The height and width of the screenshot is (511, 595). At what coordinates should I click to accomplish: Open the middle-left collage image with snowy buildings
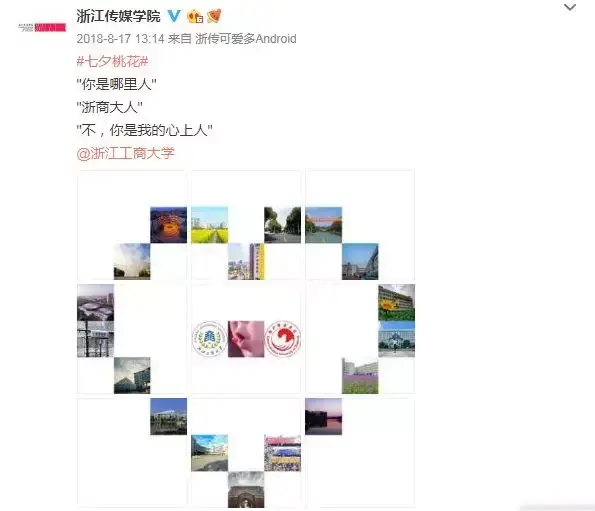pyautogui.click(x=132, y=339)
